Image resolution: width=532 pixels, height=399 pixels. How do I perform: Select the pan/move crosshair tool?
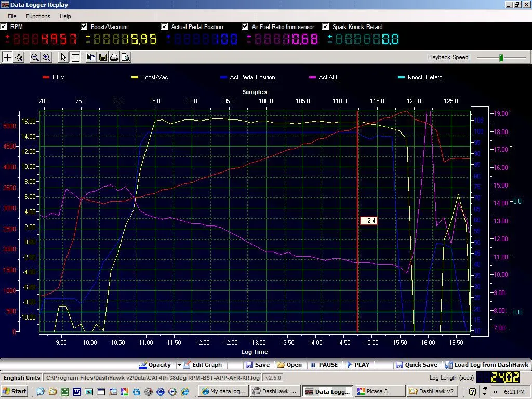coord(7,57)
